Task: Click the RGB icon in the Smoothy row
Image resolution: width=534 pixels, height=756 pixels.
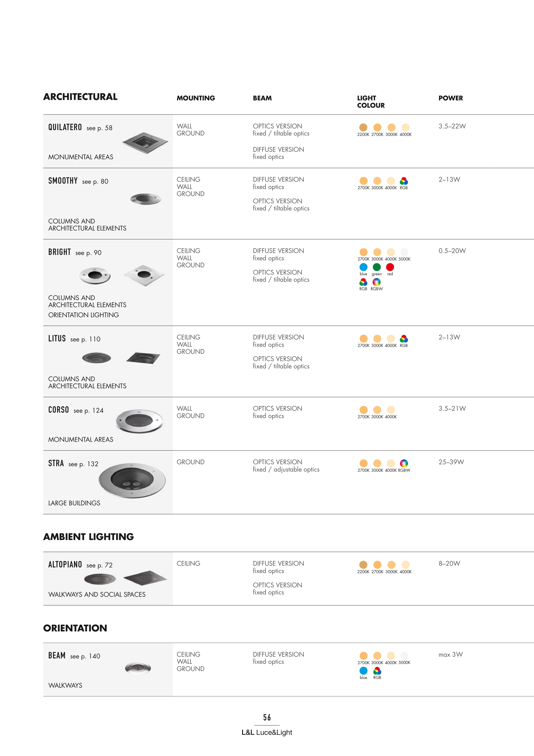Action: point(404,181)
